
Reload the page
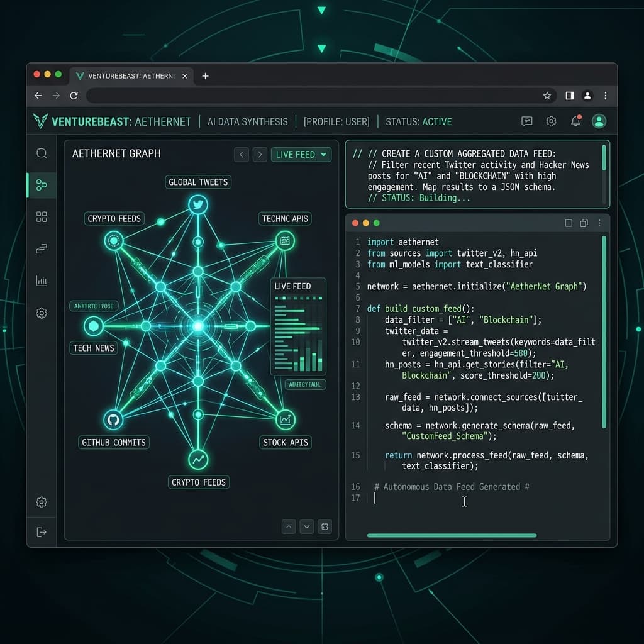click(x=74, y=96)
